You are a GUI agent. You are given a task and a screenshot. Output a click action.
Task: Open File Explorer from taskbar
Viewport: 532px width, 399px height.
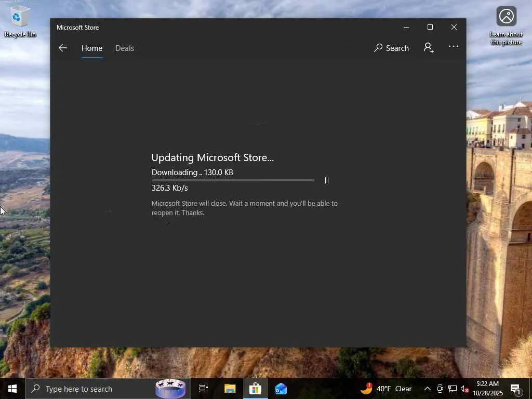click(x=230, y=389)
